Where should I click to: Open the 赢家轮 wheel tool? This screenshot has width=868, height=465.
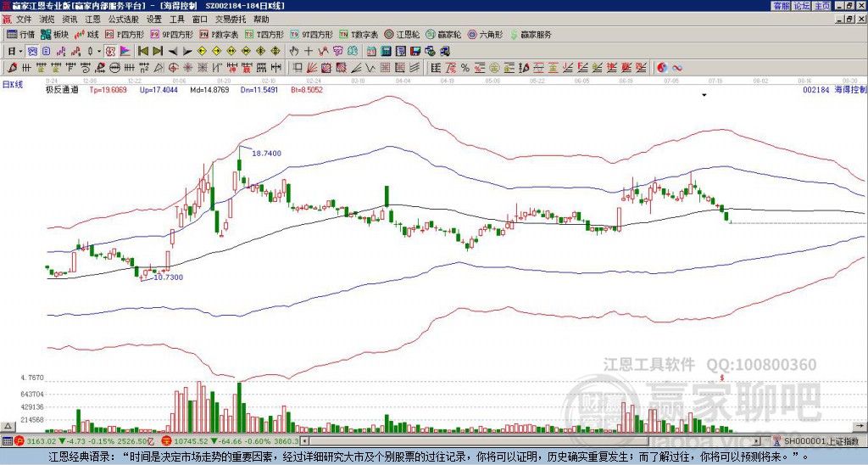(x=443, y=34)
